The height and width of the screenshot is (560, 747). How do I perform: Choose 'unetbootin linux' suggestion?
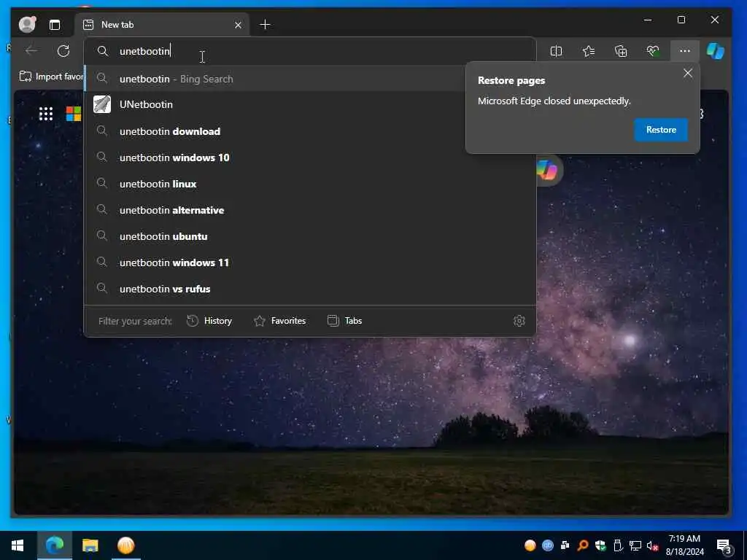(309, 183)
